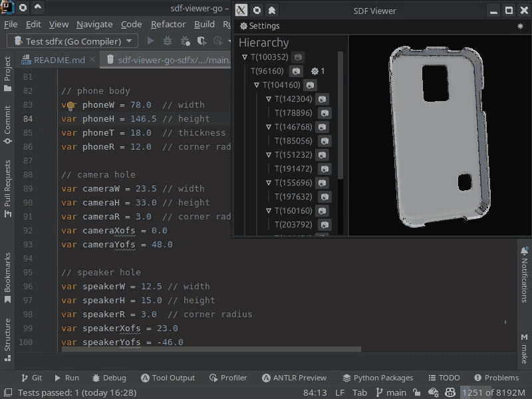Open the Structure tool window
Image resolution: width=532 pixels, height=399 pixels.
pos(7,340)
